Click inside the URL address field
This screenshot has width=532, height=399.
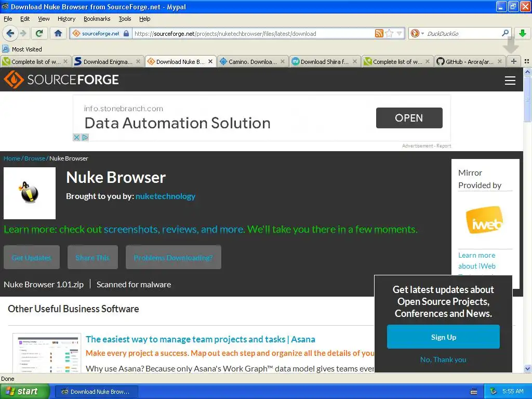253,33
